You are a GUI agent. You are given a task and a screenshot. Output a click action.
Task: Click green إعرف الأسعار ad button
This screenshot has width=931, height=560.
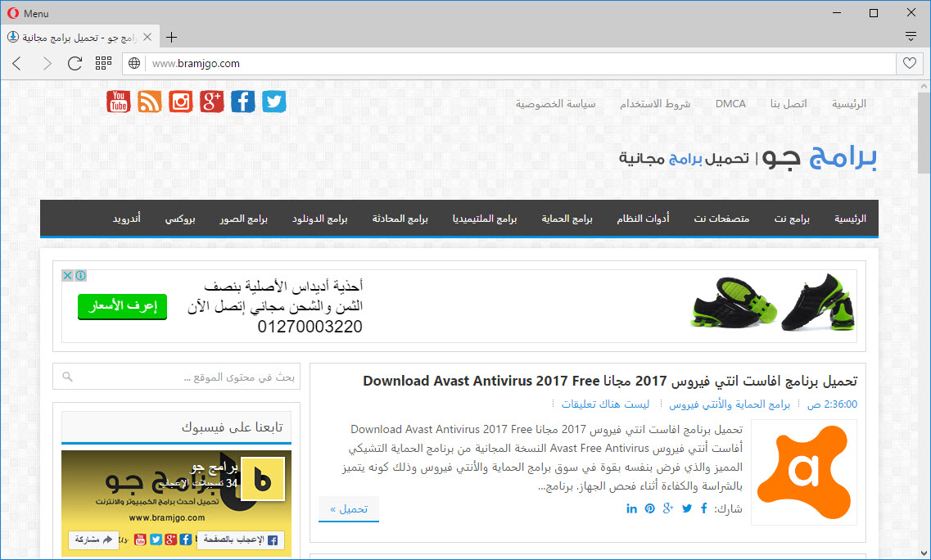pos(122,306)
